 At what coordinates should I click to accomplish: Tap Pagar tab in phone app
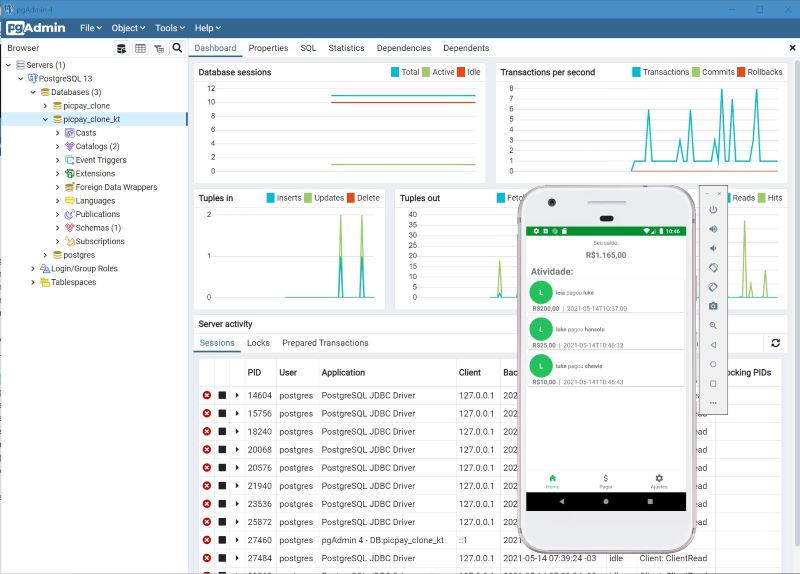pyautogui.click(x=606, y=481)
